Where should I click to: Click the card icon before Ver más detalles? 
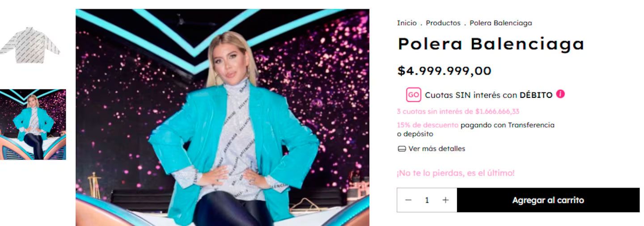coord(402,149)
